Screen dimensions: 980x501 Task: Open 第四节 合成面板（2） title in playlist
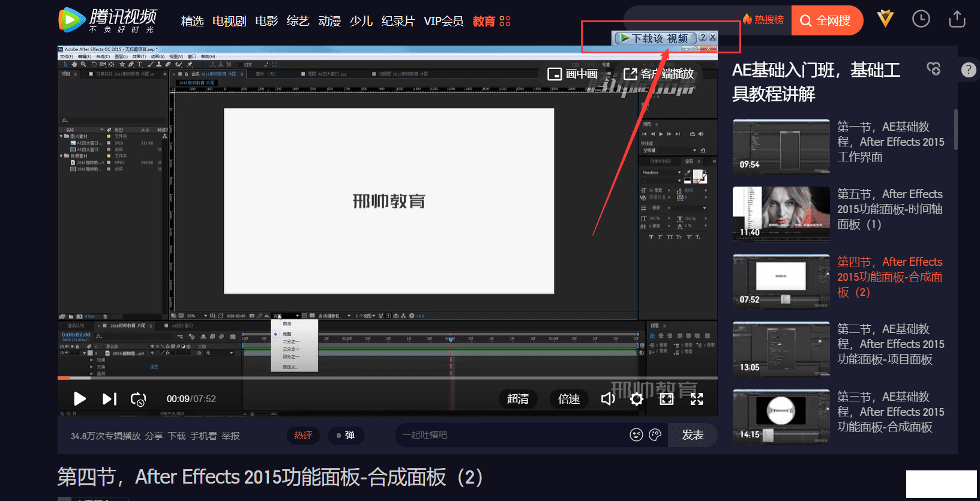point(891,277)
